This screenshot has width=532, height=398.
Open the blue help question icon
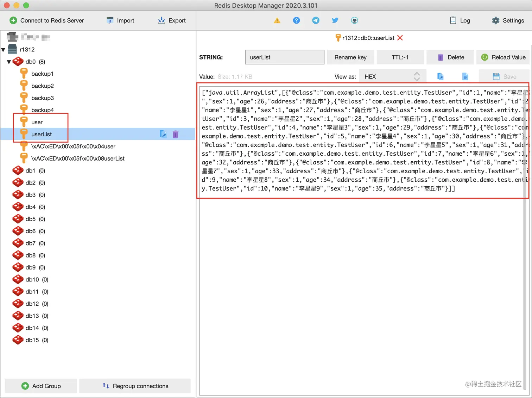(x=296, y=20)
